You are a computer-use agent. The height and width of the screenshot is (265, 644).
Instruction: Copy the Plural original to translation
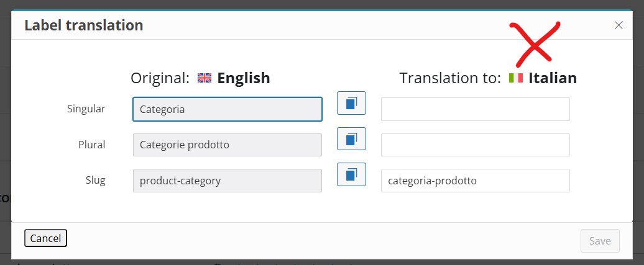351,138
